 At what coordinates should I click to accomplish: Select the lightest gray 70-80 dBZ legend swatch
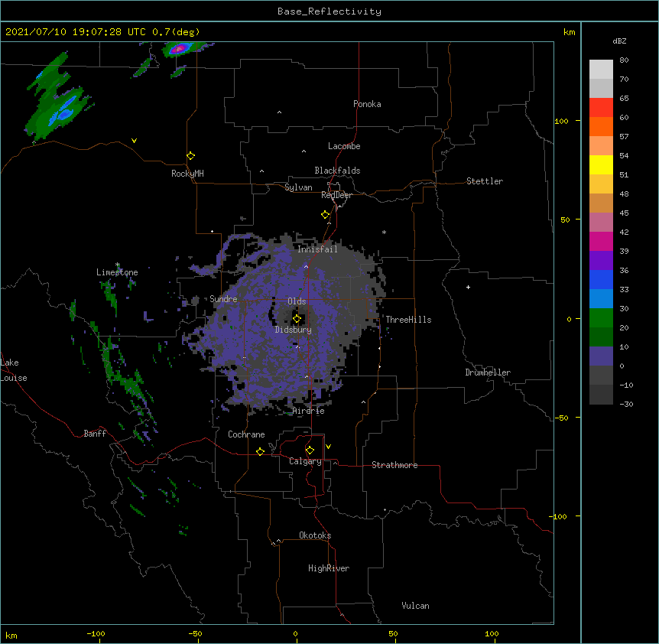tap(601, 70)
